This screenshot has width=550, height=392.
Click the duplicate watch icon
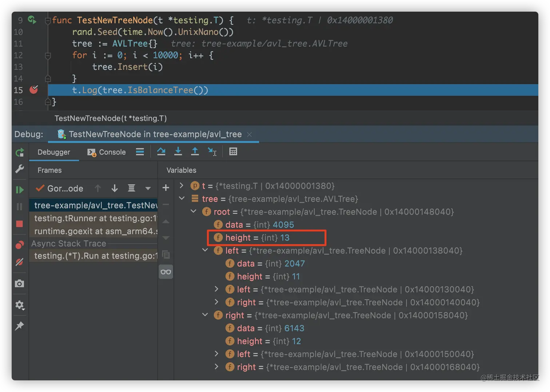coord(166,255)
